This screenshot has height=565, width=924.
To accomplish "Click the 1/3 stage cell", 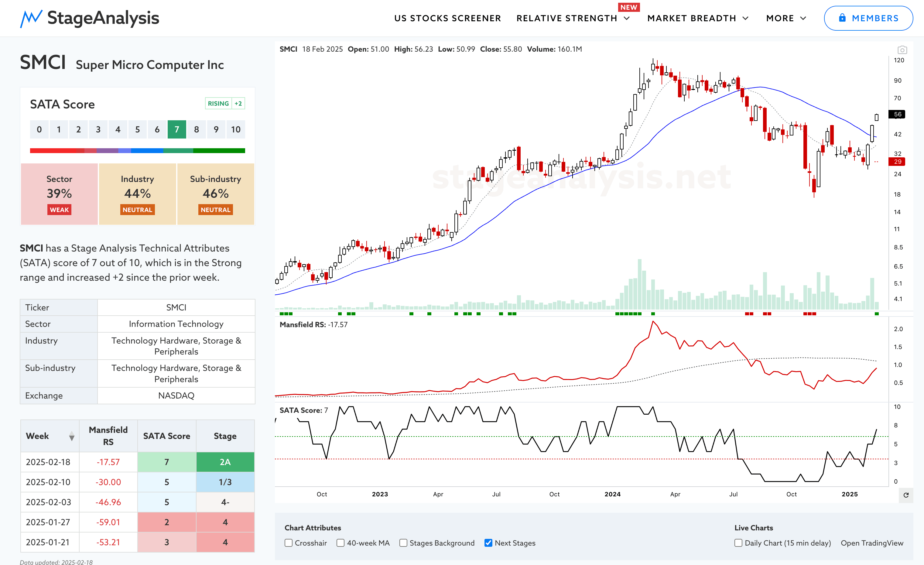I will [225, 482].
